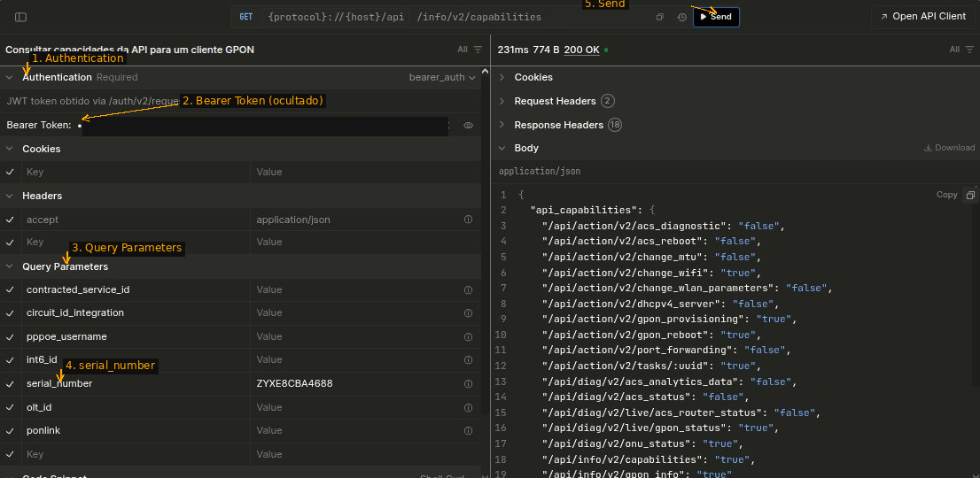Open the request history icon
This screenshot has width=980, height=478.
[682, 17]
